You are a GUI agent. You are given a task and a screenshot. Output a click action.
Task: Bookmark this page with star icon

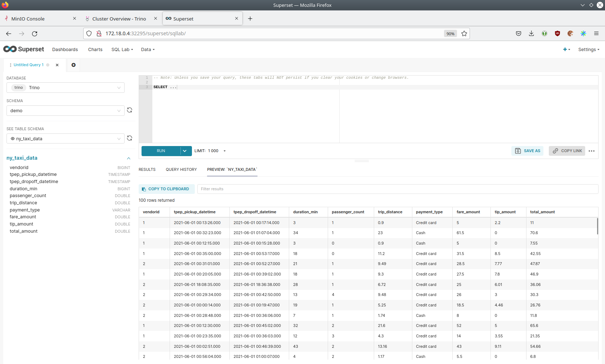click(464, 33)
